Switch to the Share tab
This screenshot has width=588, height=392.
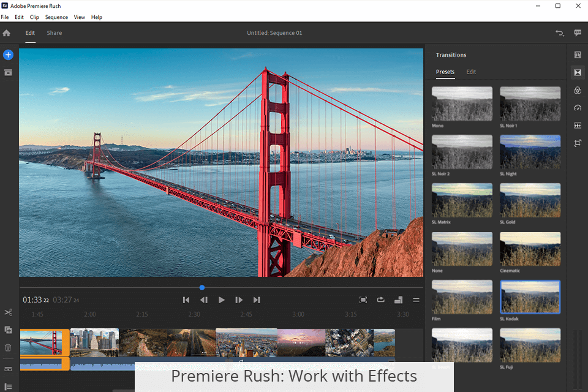(x=55, y=33)
